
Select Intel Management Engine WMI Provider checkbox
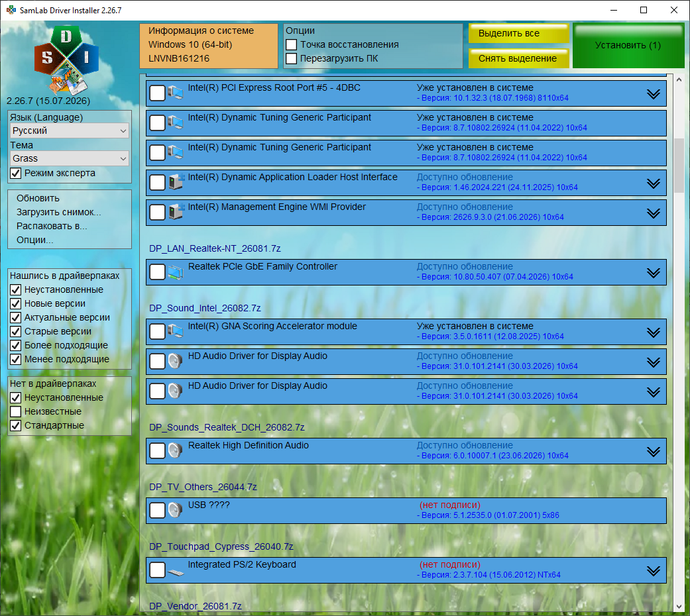point(157,212)
